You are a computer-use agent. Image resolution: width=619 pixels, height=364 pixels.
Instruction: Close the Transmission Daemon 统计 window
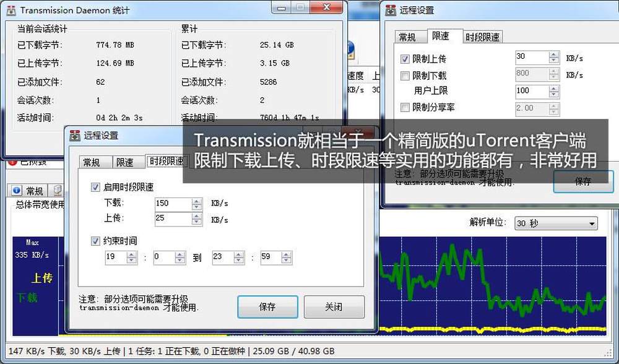point(326,7)
